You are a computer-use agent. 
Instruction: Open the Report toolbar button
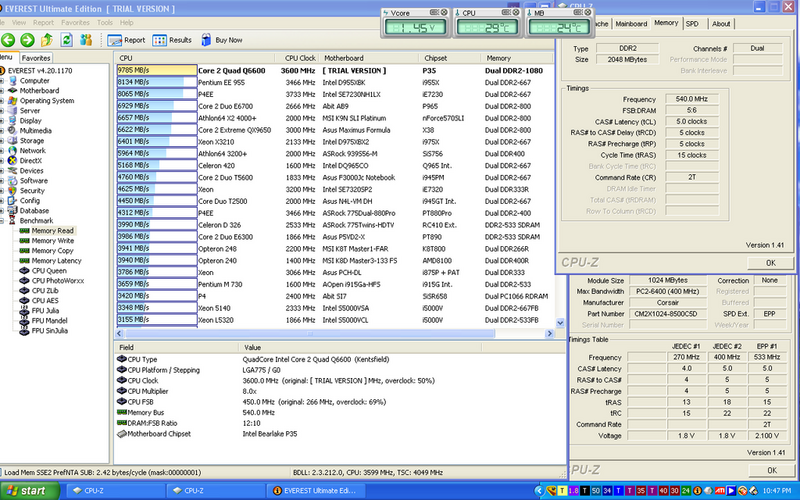pyautogui.click(x=126, y=40)
